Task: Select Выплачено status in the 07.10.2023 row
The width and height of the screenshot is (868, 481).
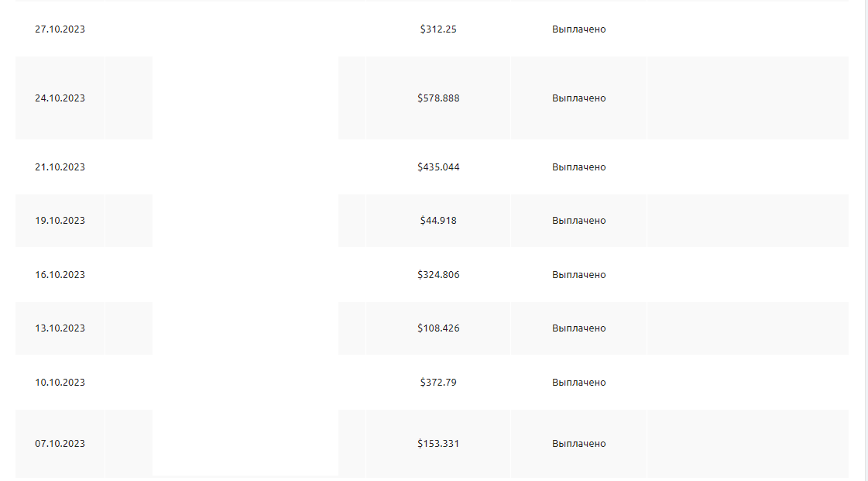Action: click(x=578, y=444)
